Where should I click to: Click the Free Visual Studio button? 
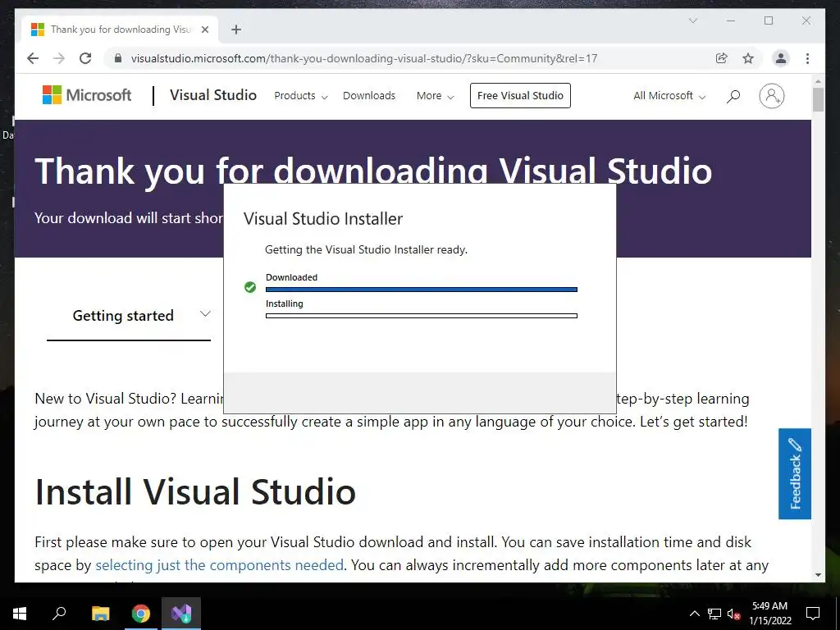520,95
